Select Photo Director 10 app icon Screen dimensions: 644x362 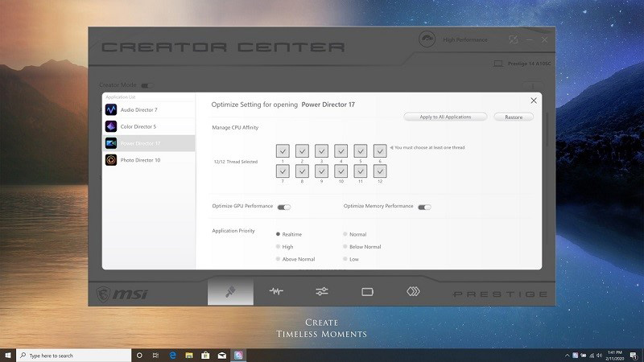coord(111,160)
